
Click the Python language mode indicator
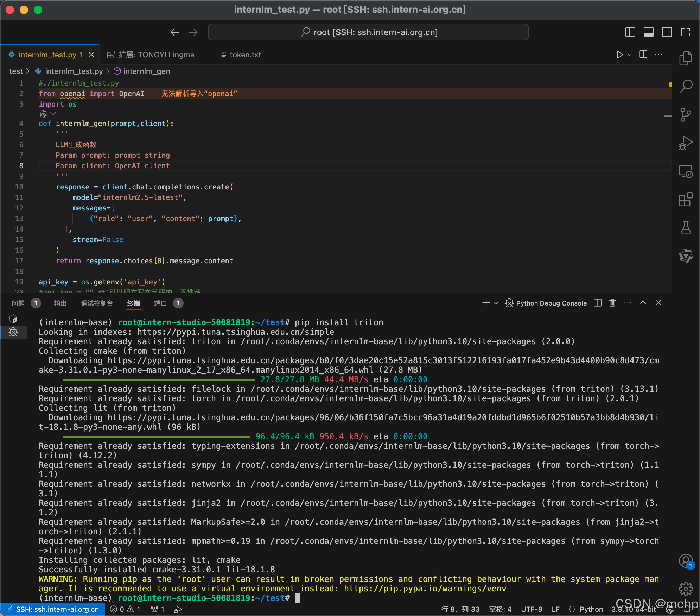[591, 609]
